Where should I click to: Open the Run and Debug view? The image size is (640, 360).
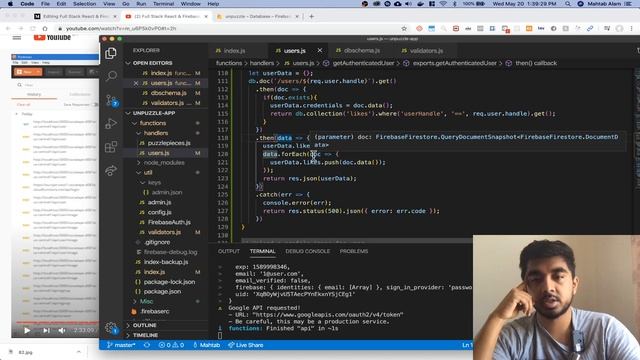tap(111, 123)
